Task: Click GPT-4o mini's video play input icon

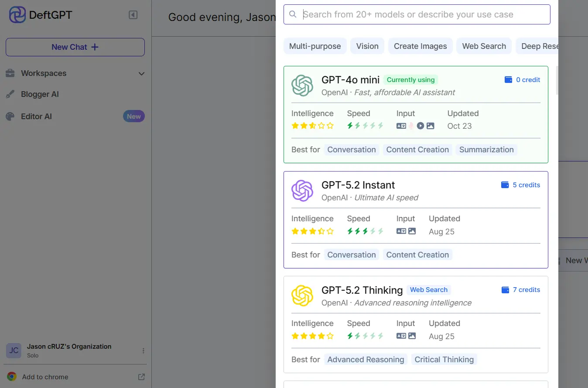Action: pos(420,126)
